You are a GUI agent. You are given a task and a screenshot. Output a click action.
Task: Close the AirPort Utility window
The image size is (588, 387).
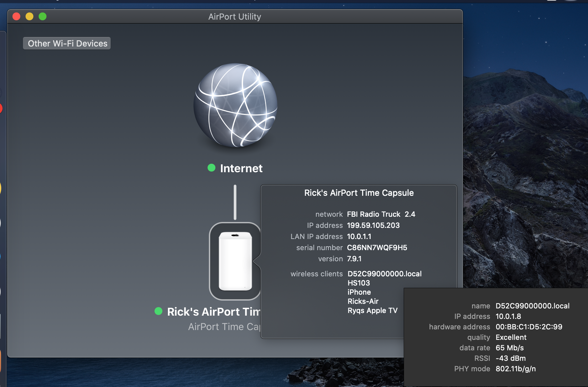click(x=16, y=16)
